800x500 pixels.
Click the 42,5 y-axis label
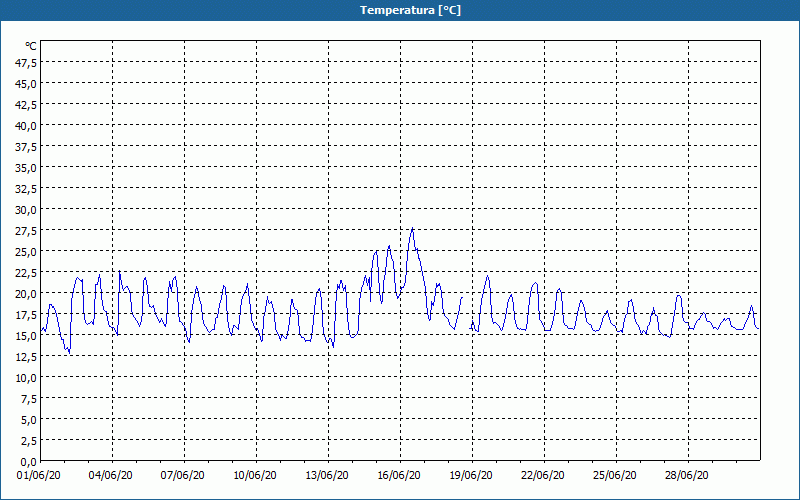[x=26, y=105]
